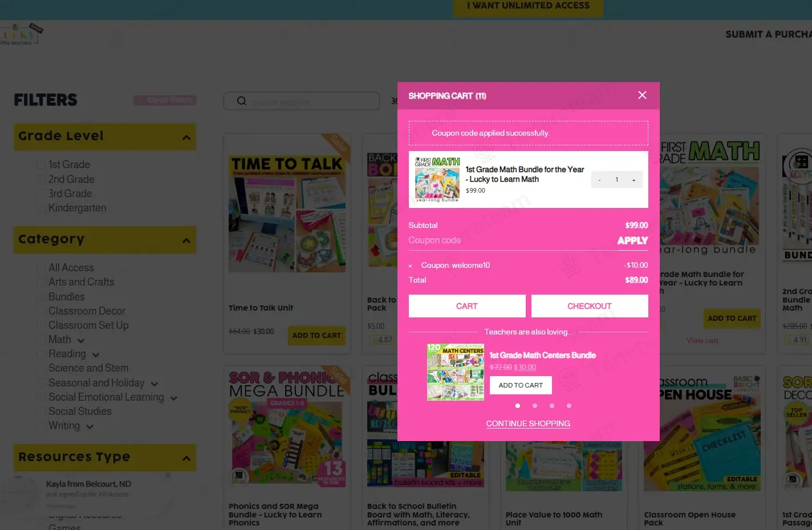Click the search magnifier icon

(x=241, y=101)
